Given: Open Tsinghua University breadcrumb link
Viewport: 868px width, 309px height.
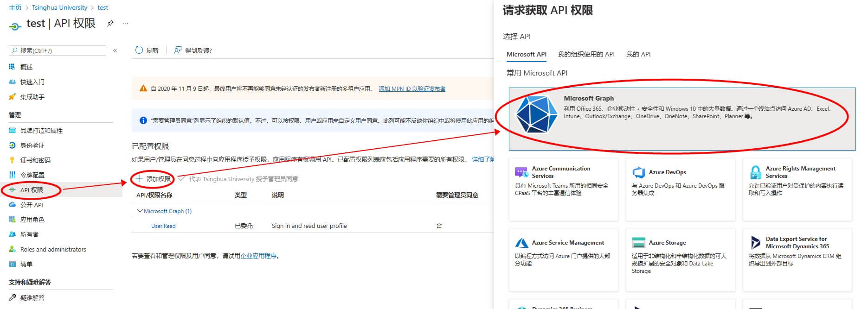Looking at the screenshot, I should point(60,7).
